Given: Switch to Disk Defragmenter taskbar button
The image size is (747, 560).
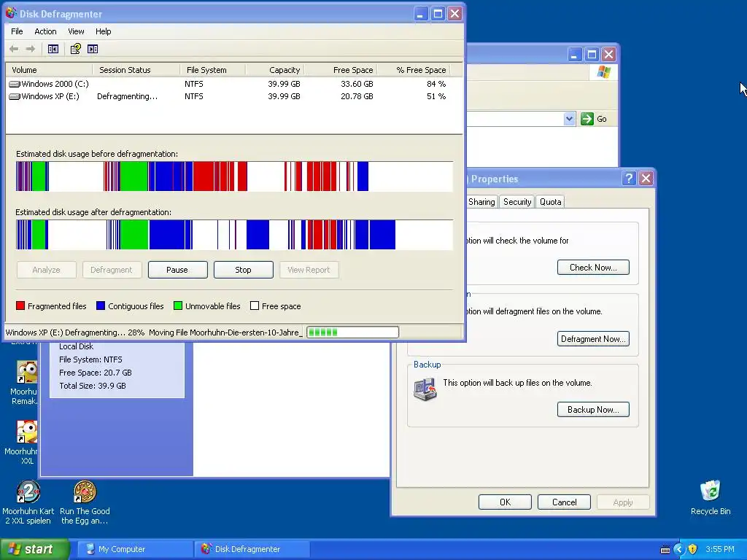Looking at the screenshot, I should [x=252, y=549].
